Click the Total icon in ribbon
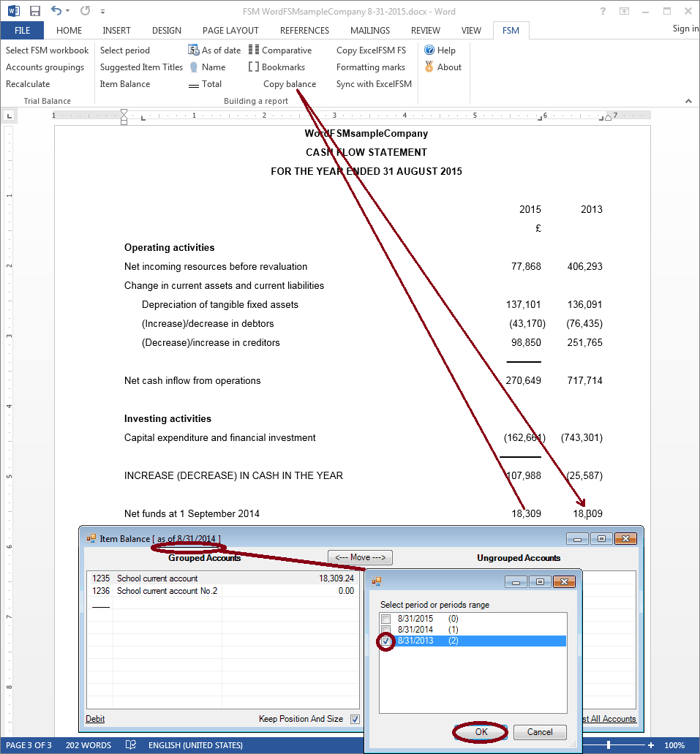This screenshot has height=754, width=700. 193,85
